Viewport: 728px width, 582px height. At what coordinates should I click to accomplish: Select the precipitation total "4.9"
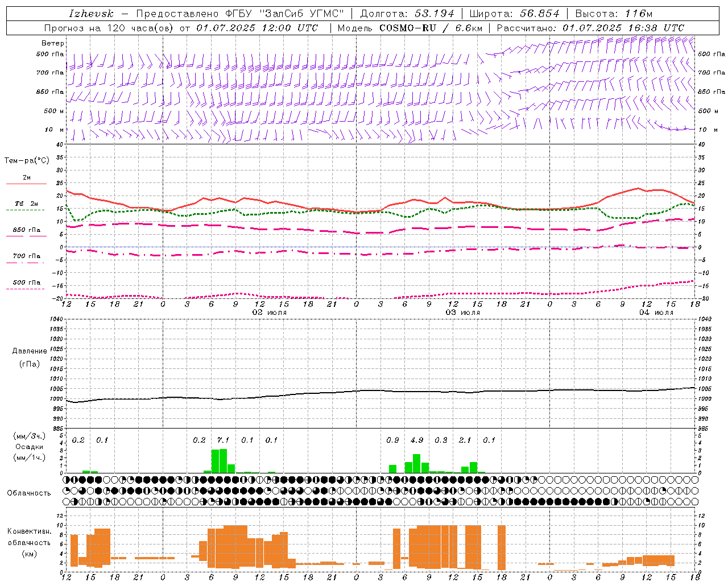point(417,440)
